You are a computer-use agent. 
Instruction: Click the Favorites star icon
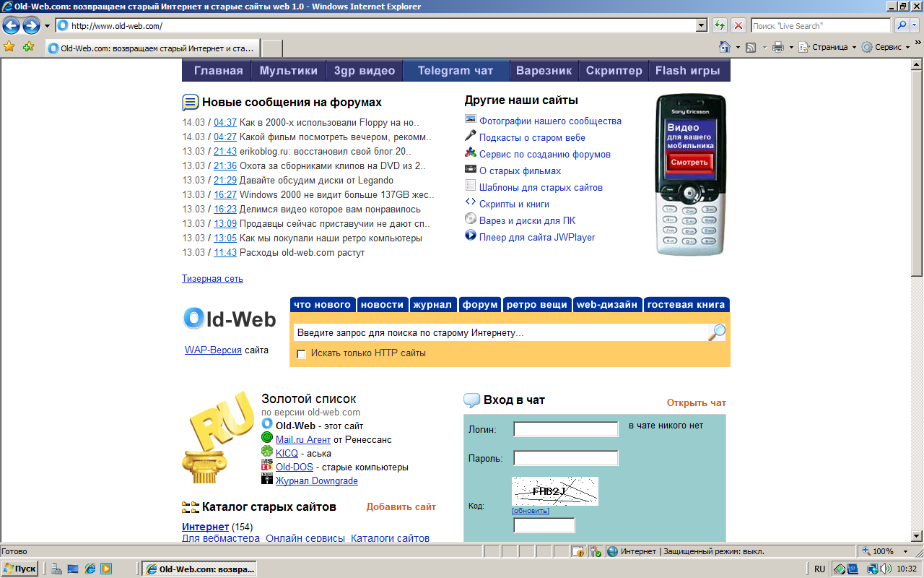point(9,47)
